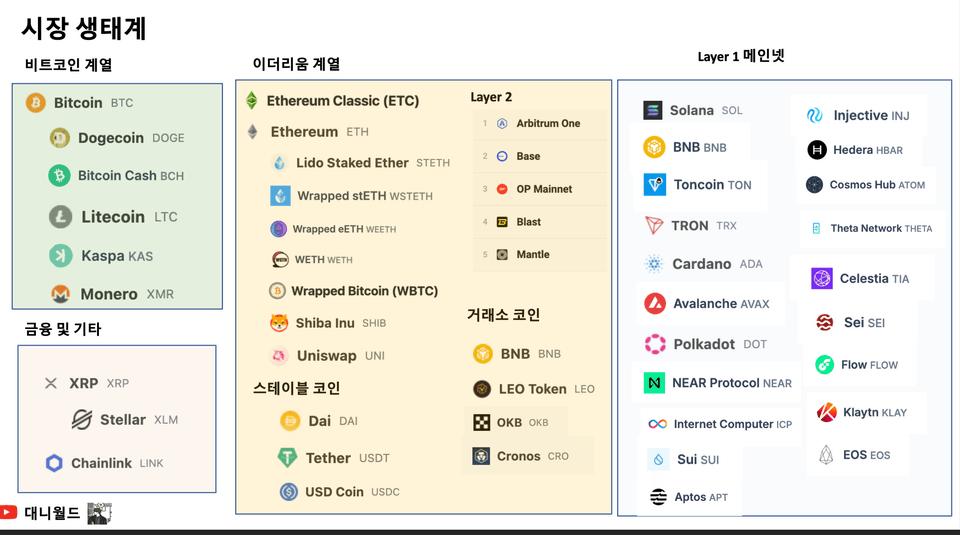Click BNB under 거래소 코인 heading

coord(530,354)
